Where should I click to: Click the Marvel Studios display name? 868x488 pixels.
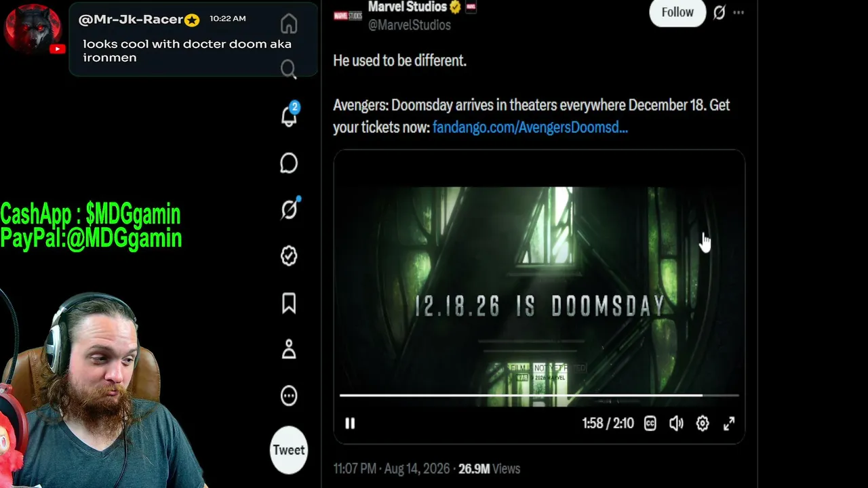tap(407, 7)
